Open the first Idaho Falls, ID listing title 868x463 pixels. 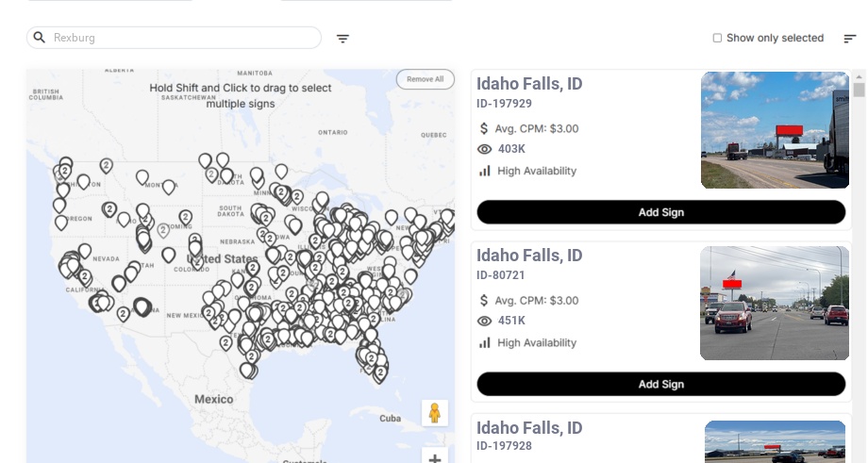(529, 84)
